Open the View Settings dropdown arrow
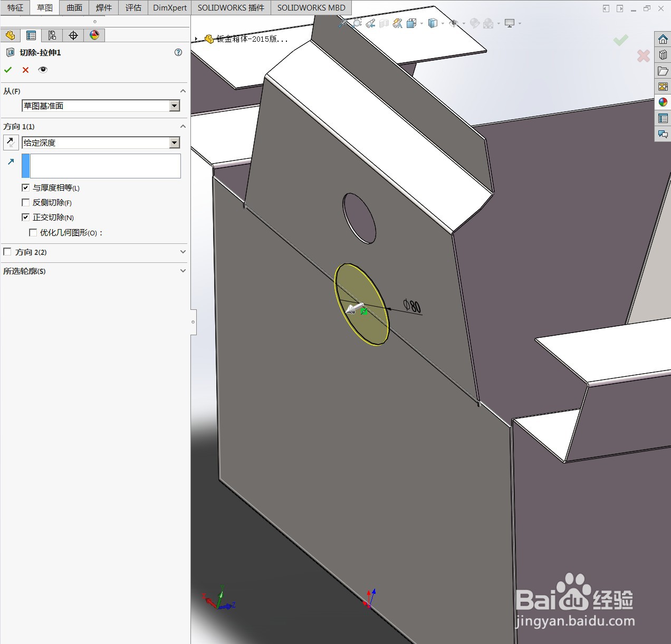671x644 pixels. point(520,23)
